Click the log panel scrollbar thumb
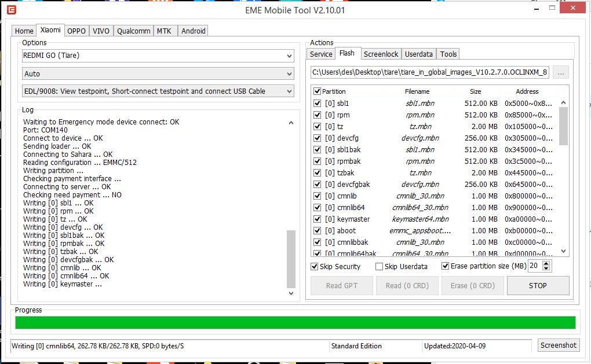 (x=291, y=259)
